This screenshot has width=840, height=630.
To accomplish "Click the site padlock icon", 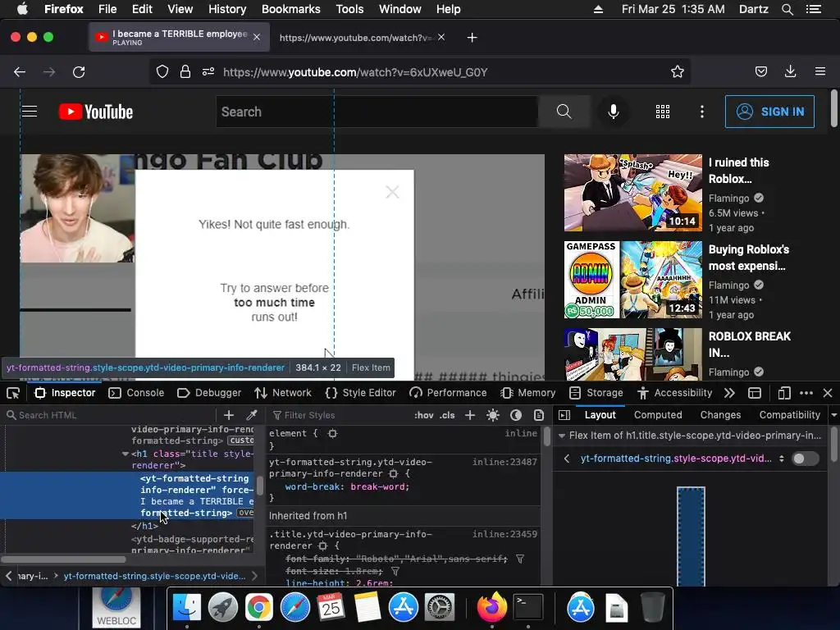I will 185,72.
